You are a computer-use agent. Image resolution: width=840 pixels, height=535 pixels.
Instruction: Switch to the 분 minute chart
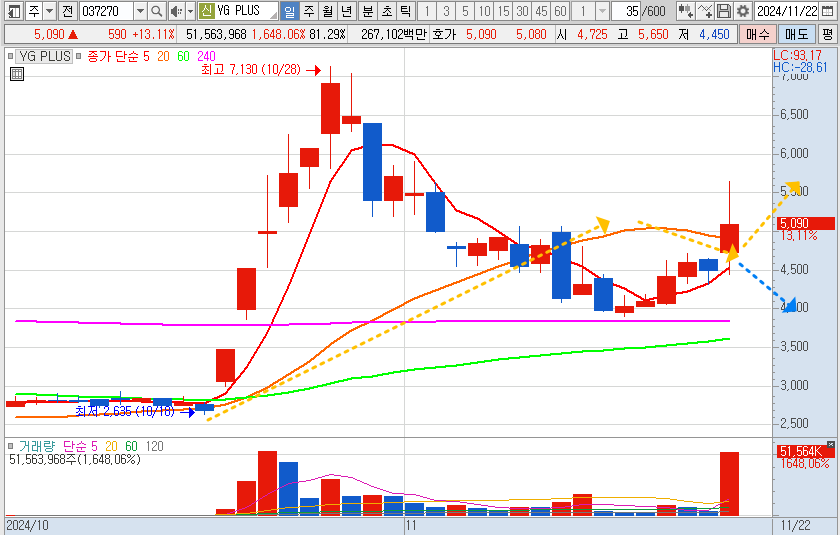click(x=368, y=11)
